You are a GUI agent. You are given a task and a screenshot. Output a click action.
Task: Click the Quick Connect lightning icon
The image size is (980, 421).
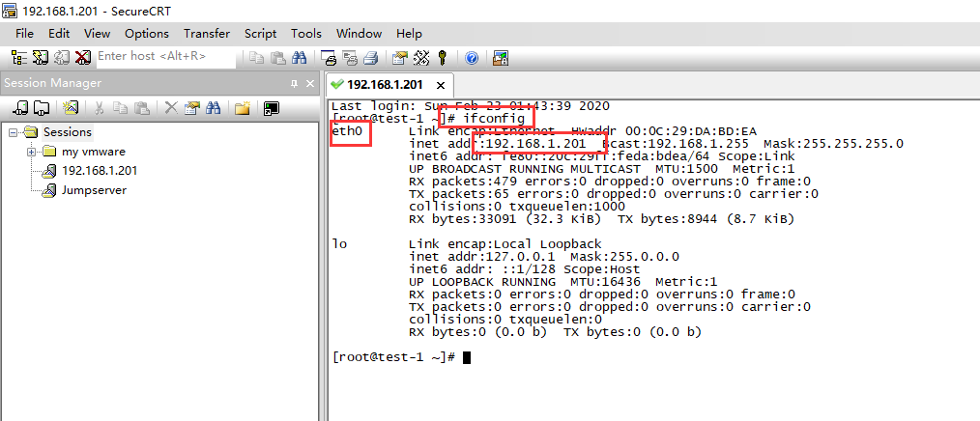point(41,58)
